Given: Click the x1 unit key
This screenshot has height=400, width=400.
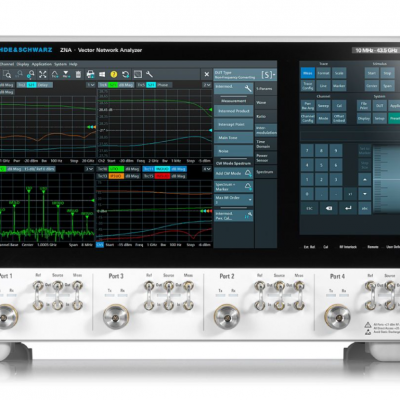Looking at the screenshot, I should 350,194.
